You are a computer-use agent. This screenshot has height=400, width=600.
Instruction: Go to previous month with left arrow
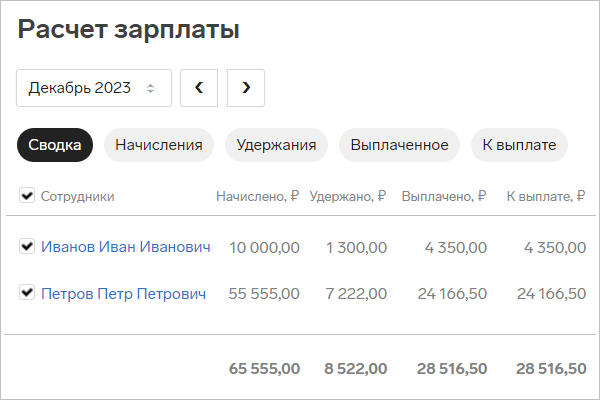click(199, 88)
